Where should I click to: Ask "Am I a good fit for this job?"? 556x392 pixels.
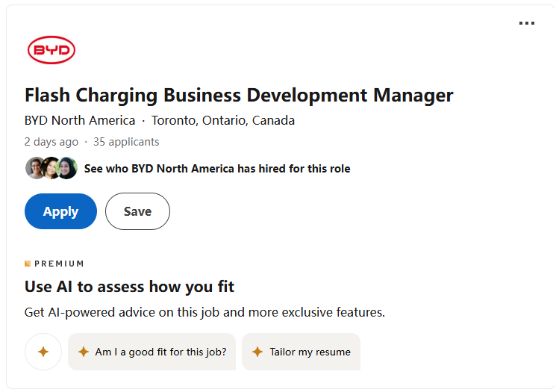coord(152,352)
